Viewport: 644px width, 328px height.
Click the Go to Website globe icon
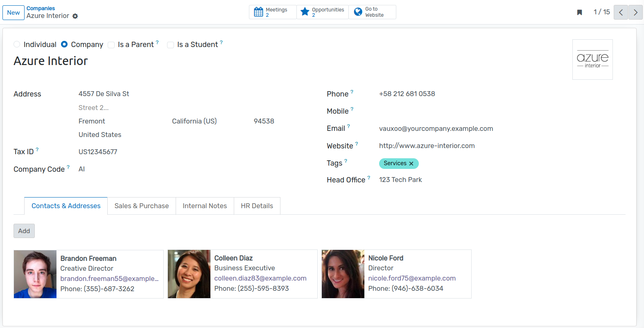[358, 12]
